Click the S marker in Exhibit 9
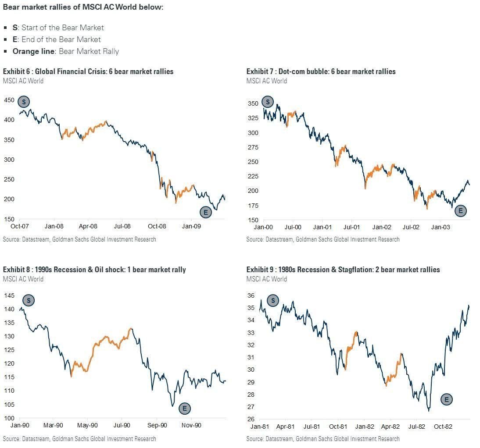Screen dimensions: 480x448 pos(273,300)
